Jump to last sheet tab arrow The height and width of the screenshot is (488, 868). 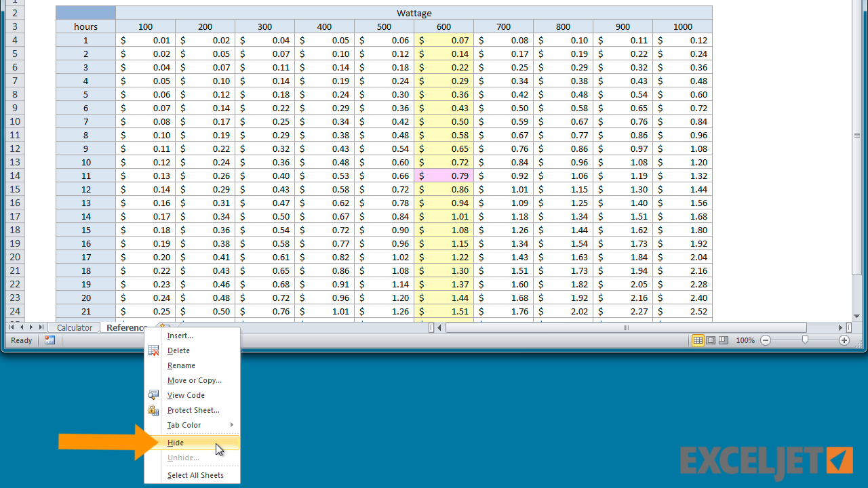tap(41, 327)
